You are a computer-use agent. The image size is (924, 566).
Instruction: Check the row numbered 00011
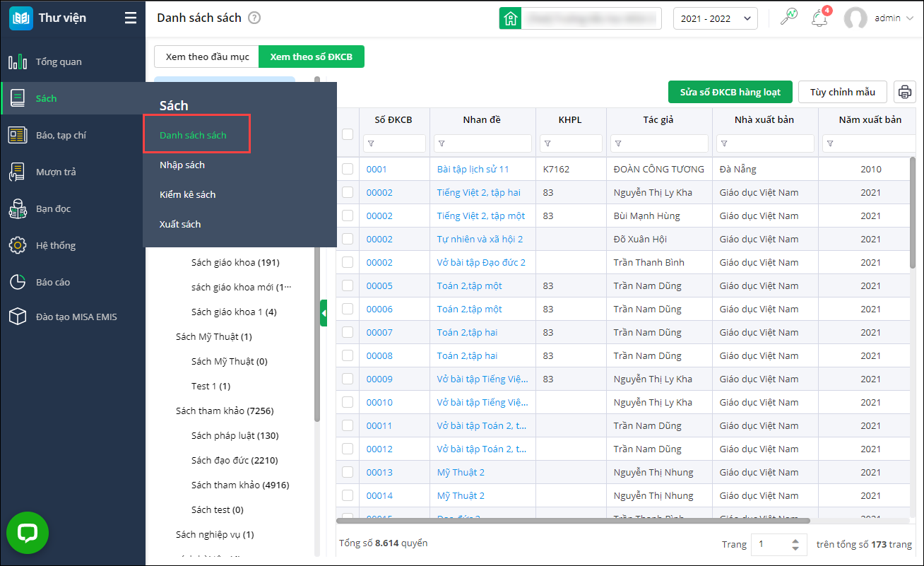click(x=348, y=425)
